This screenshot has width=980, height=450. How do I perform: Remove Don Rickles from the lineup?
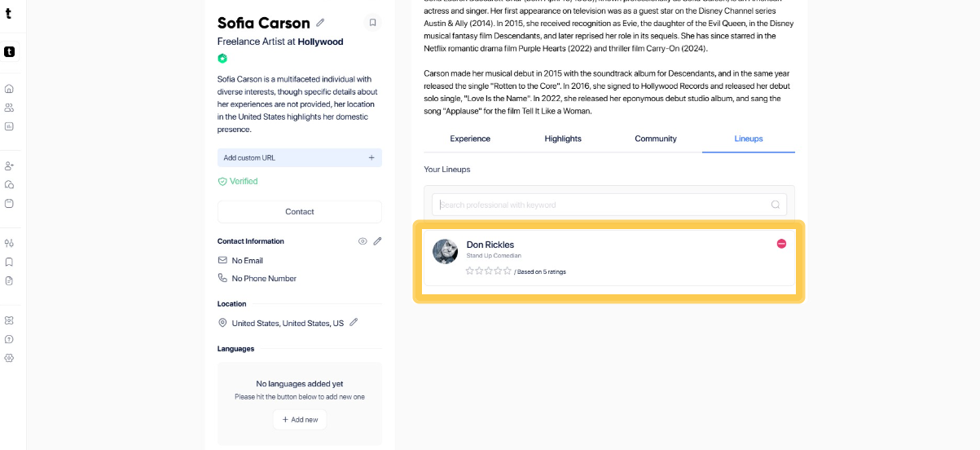click(781, 244)
